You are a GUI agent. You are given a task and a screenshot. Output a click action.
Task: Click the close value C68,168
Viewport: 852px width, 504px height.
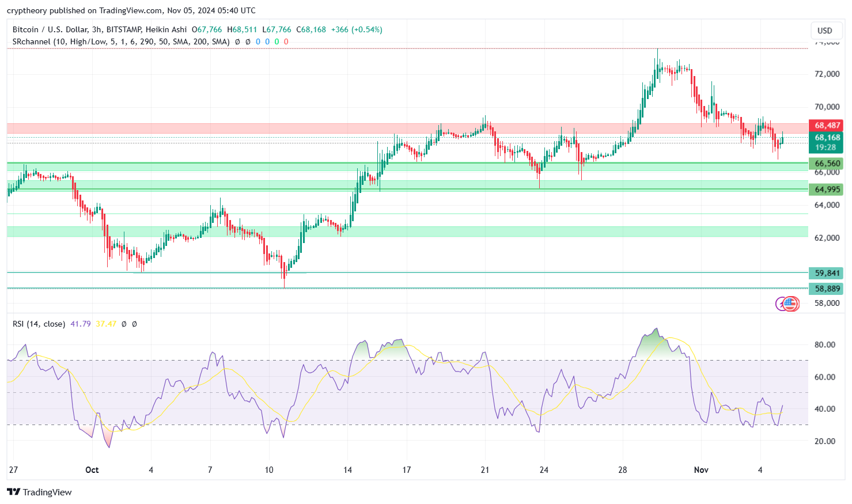(x=311, y=29)
